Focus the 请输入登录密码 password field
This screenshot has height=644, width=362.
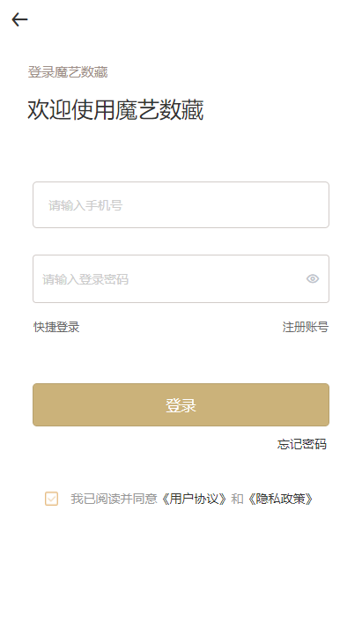[181, 279]
